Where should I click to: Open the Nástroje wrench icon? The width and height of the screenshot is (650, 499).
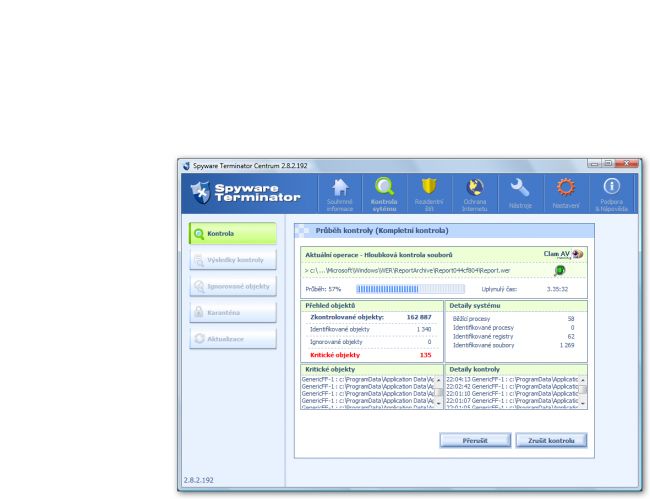(520, 188)
